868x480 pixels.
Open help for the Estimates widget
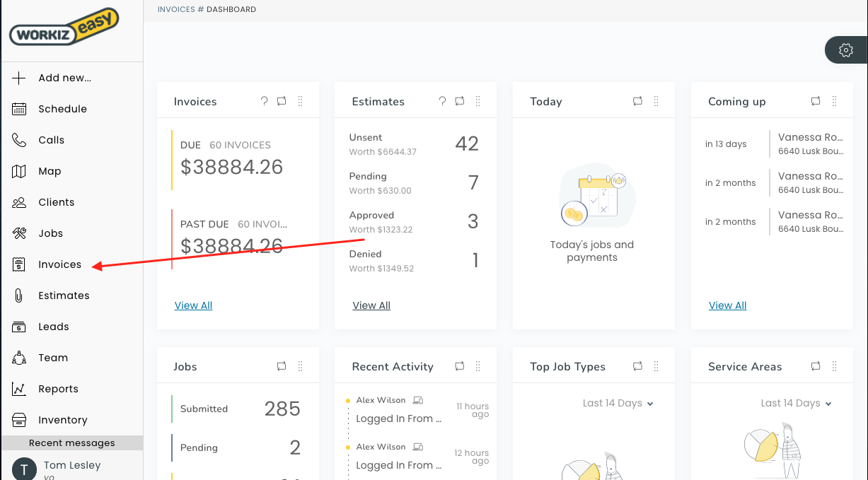tap(442, 101)
